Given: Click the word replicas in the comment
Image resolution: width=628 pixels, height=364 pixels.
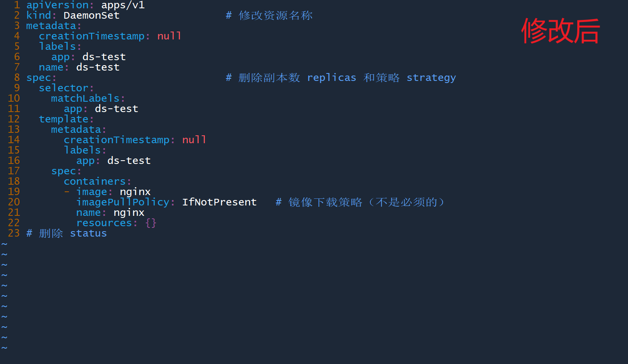Looking at the screenshot, I should (x=331, y=78).
